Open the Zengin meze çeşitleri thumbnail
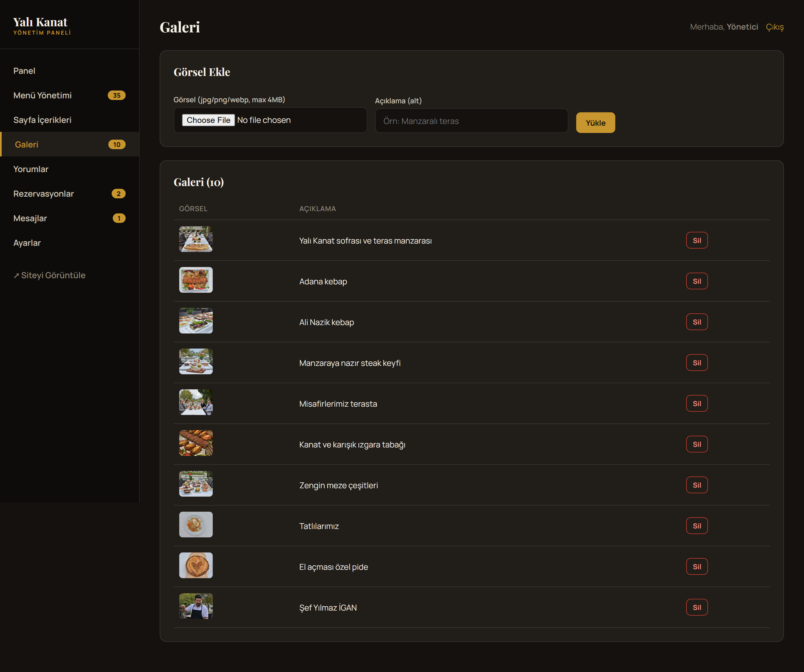This screenshot has width=804, height=672. point(196,484)
